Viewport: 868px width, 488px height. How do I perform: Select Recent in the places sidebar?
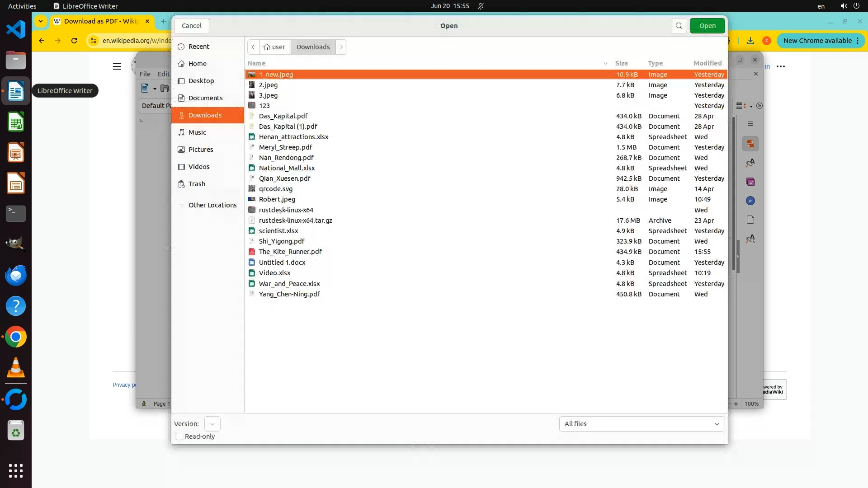click(x=198, y=47)
